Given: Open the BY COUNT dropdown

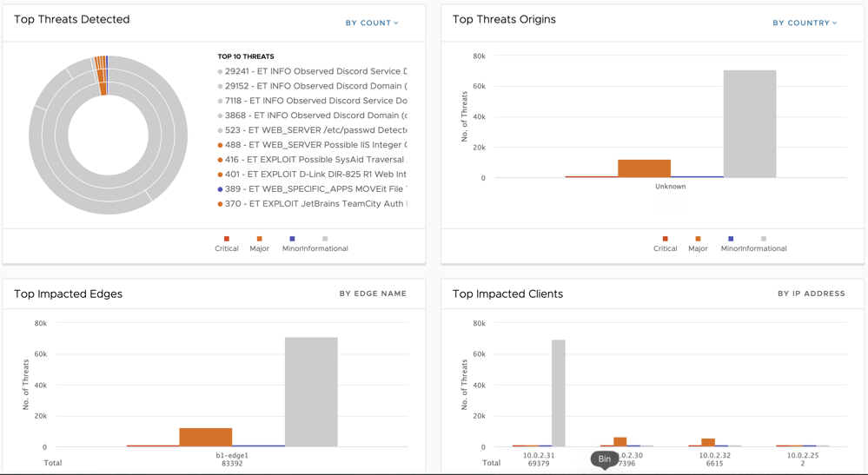Looking at the screenshot, I should pos(372,23).
